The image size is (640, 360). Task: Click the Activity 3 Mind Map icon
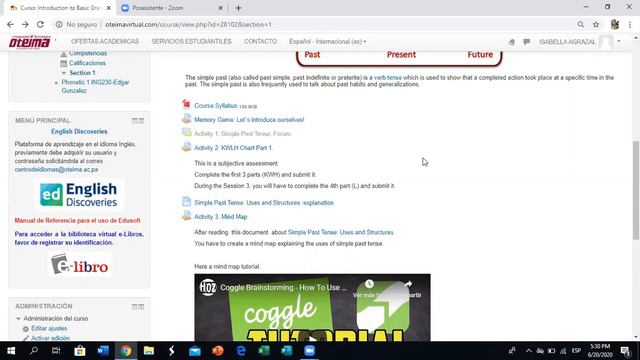pyautogui.click(x=187, y=216)
